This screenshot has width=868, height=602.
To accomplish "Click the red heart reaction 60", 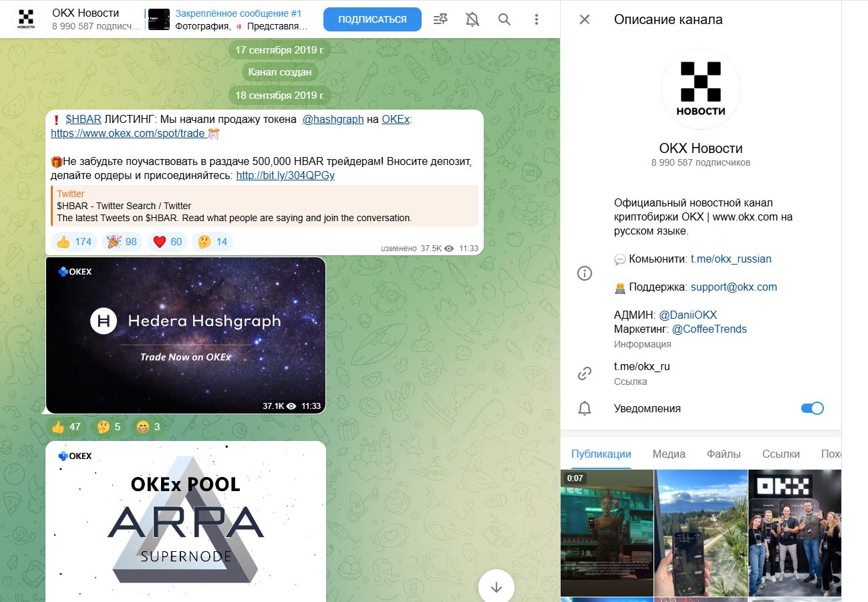I will click(168, 242).
